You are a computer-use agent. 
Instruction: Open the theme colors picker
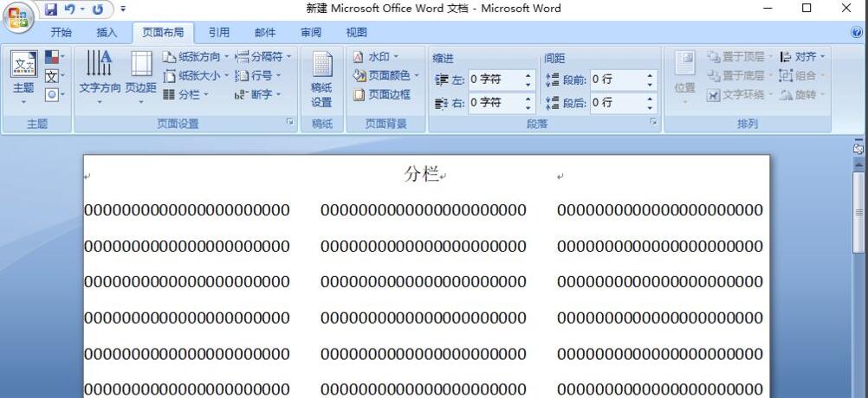click(55, 56)
